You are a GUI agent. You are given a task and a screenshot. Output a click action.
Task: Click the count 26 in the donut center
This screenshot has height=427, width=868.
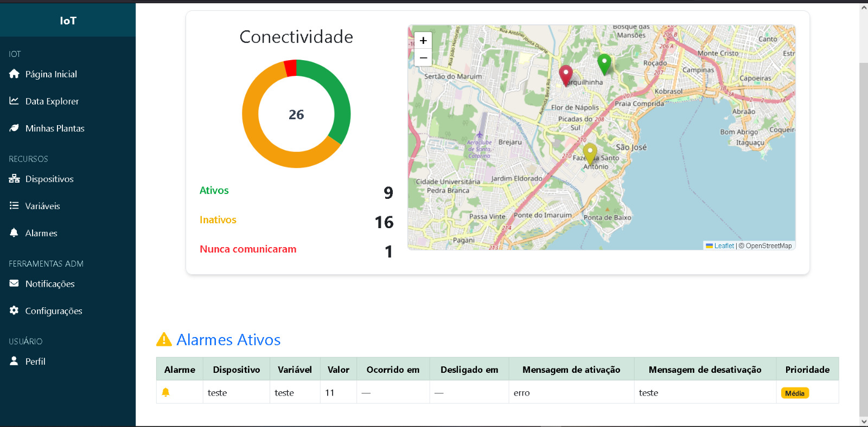click(296, 114)
